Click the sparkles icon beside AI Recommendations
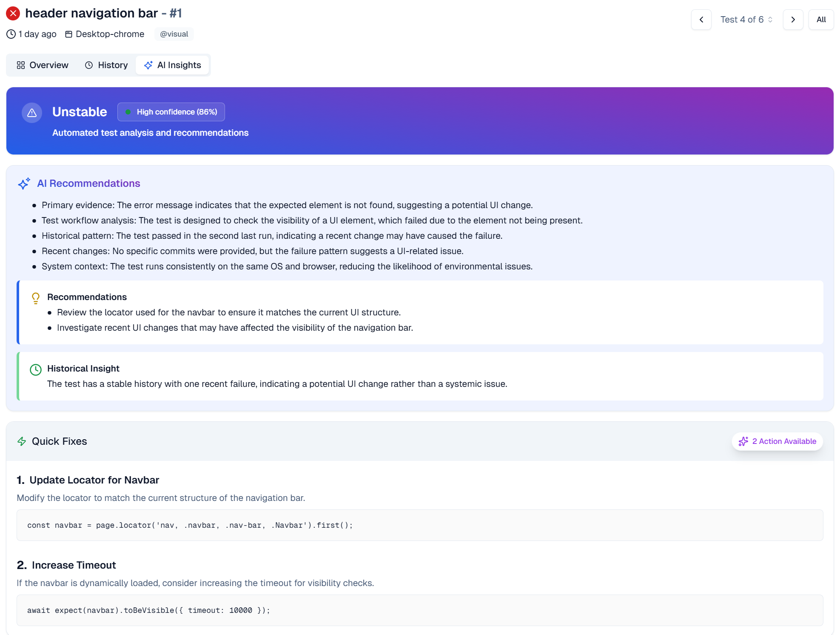Screen dimensions: 840x635 pyautogui.click(x=24, y=183)
